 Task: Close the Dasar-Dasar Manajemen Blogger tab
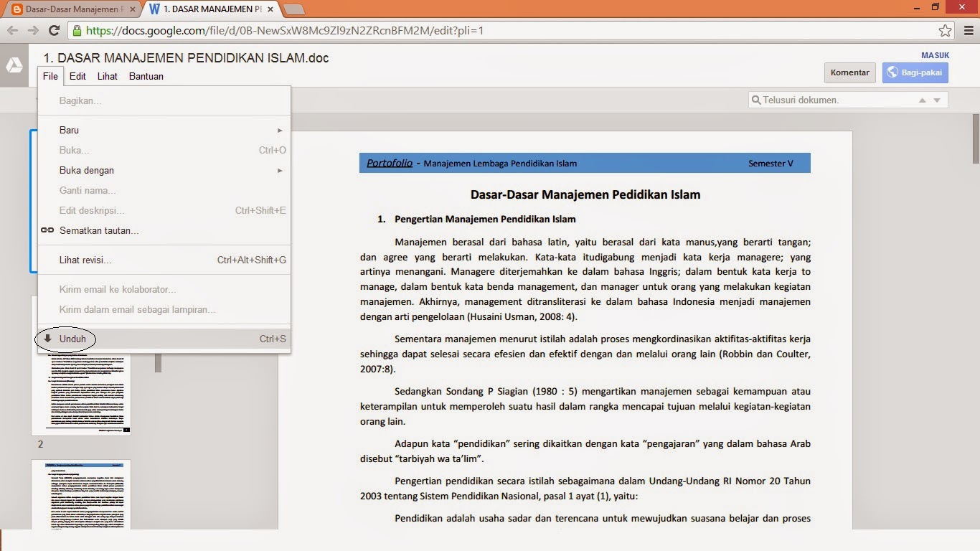coord(133,9)
